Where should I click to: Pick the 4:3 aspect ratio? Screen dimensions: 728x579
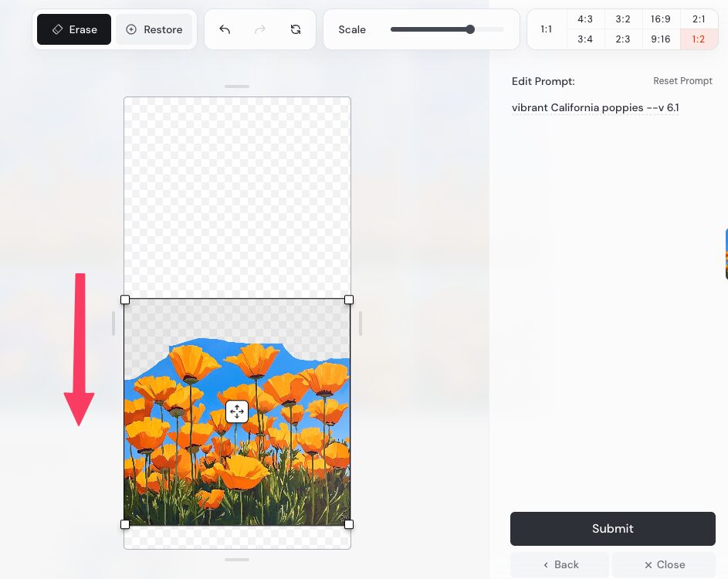pyautogui.click(x=585, y=19)
